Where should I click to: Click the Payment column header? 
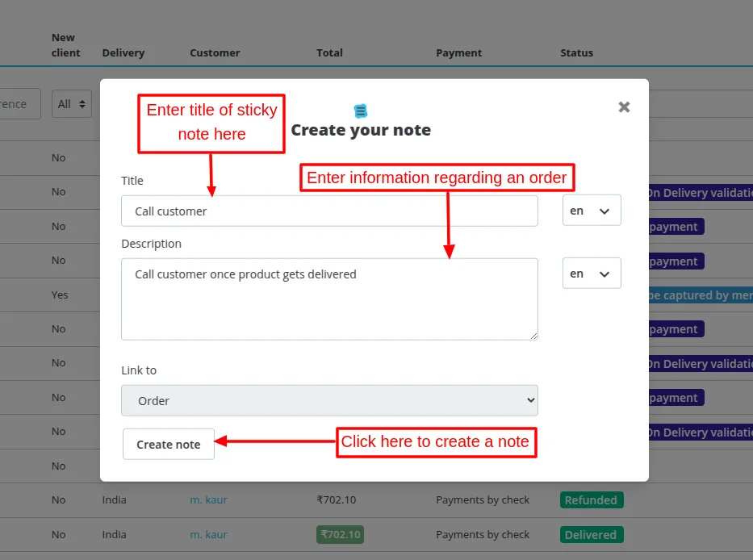(458, 53)
